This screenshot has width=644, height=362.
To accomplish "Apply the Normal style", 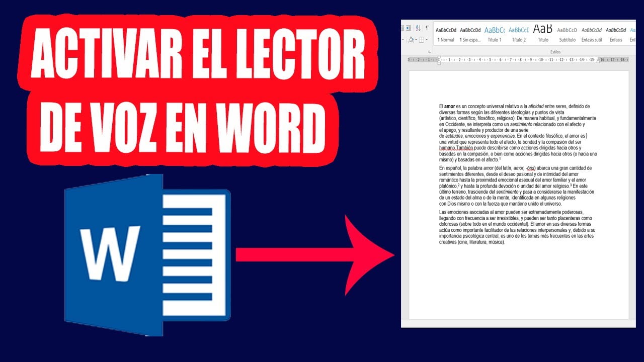I will coord(446,34).
